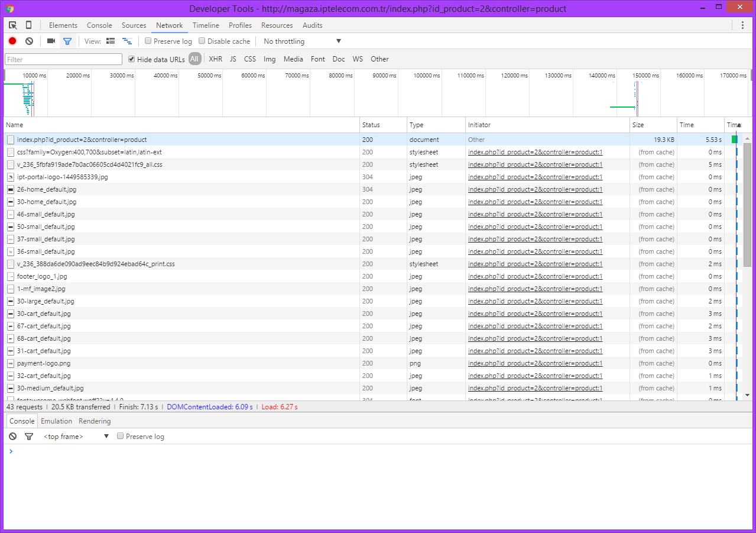Check the Disable cache checkbox

(x=202, y=41)
